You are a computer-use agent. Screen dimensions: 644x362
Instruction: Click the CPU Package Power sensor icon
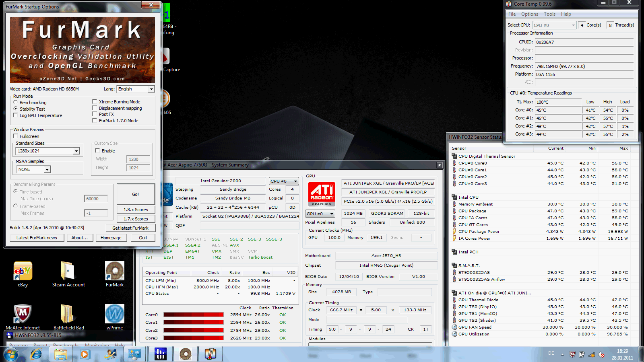pyautogui.click(x=454, y=231)
